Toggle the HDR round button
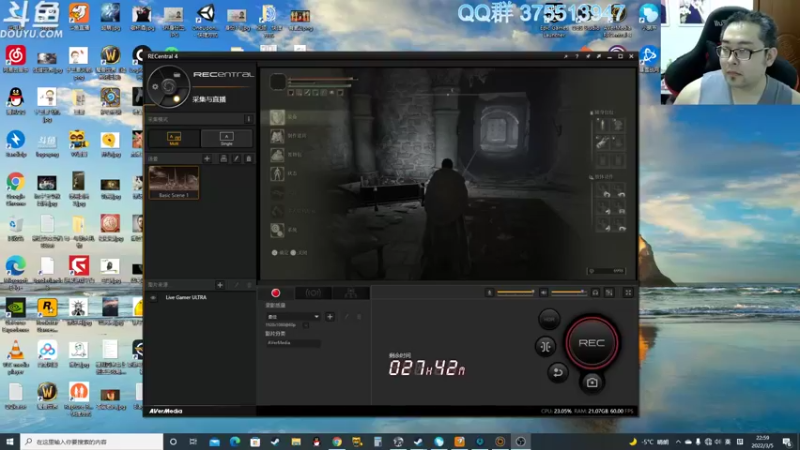This screenshot has width=800, height=450. 549,319
